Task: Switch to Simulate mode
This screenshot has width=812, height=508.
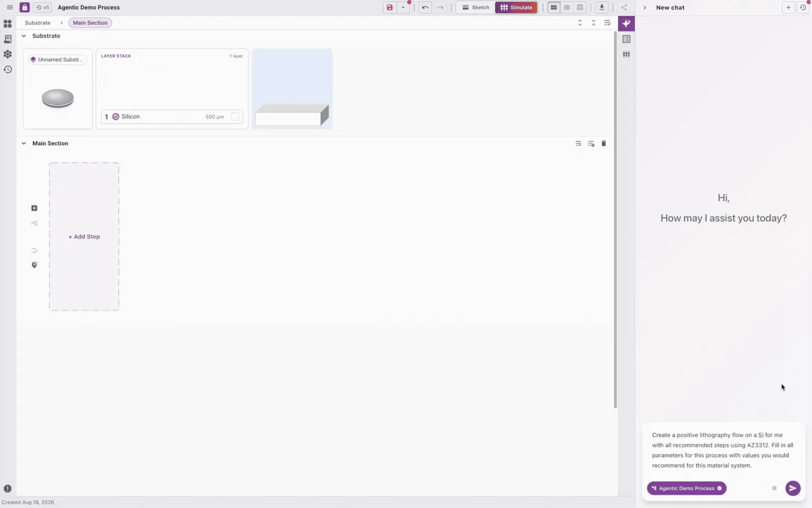Action: coord(516,8)
